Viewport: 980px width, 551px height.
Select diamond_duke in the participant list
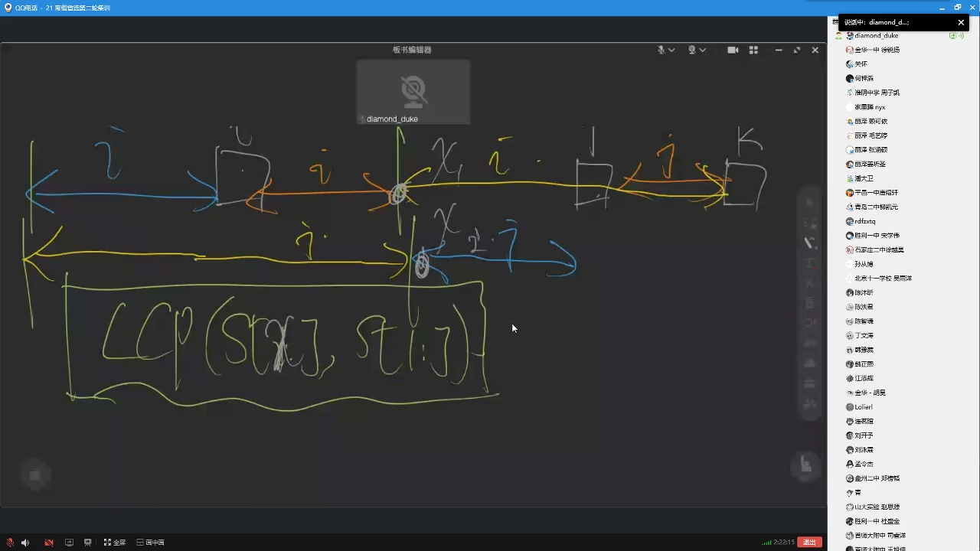pyautogui.click(x=876, y=35)
